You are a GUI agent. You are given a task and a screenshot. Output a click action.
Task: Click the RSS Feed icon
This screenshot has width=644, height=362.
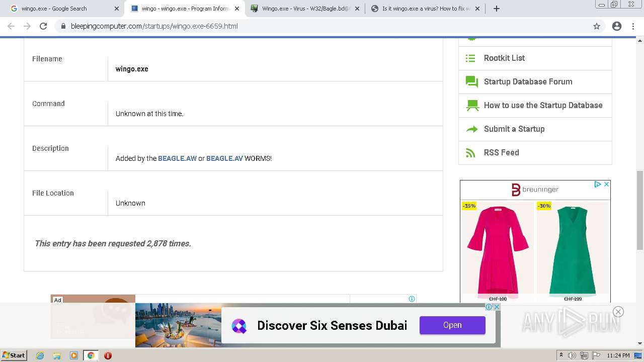470,153
